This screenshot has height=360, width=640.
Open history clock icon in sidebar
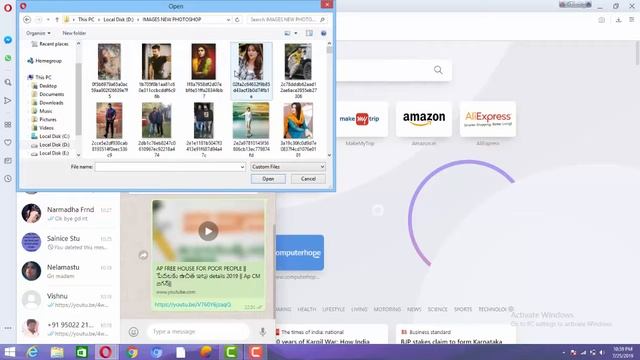click(8, 179)
